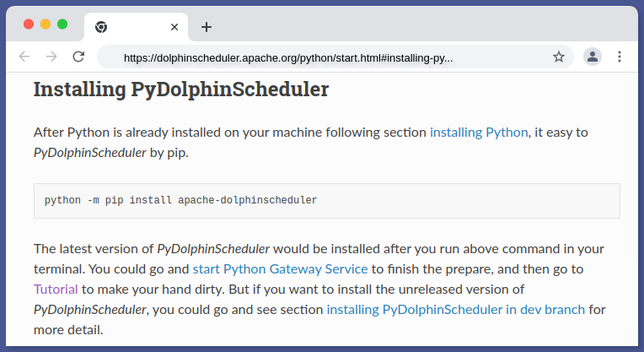The width and height of the screenshot is (644, 352).
Task: Click the red close window button
Action: tap(29, 24)
